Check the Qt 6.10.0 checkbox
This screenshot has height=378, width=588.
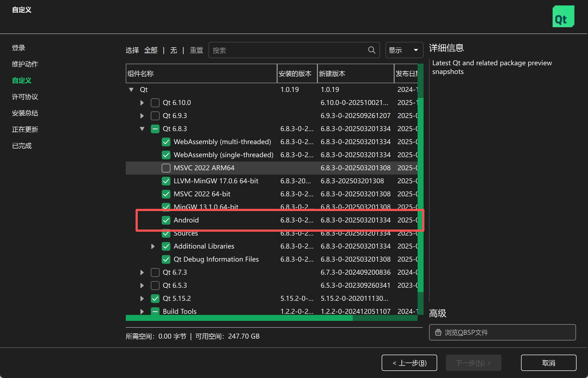155,103
